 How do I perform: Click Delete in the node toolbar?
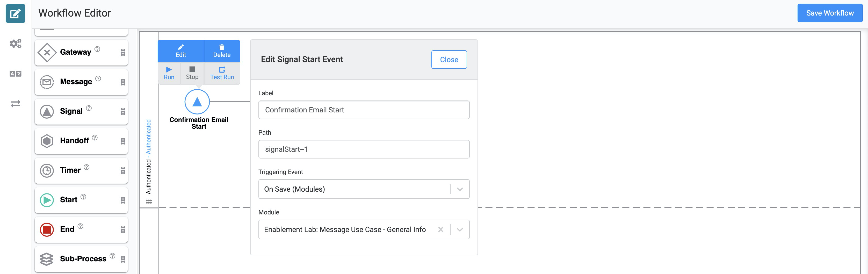click(222, 51)
